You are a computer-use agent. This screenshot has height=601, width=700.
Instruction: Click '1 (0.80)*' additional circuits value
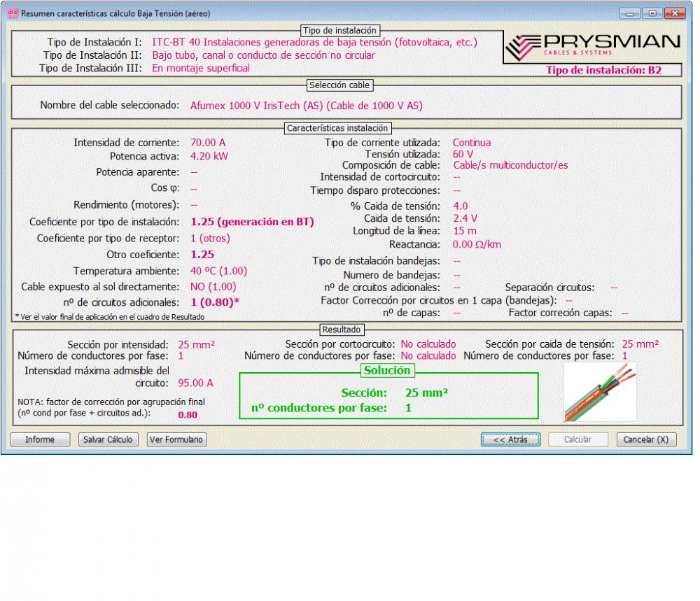pyautogui.click(x=215, y=302)
